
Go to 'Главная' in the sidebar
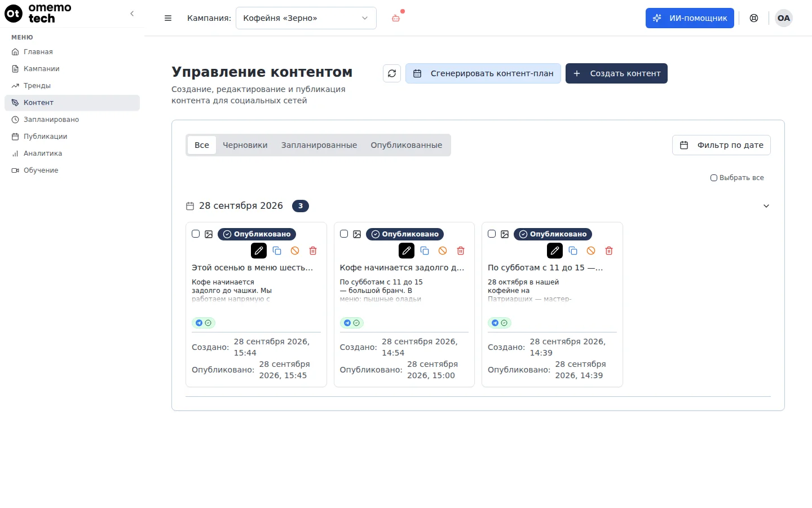tap(72, 52)
